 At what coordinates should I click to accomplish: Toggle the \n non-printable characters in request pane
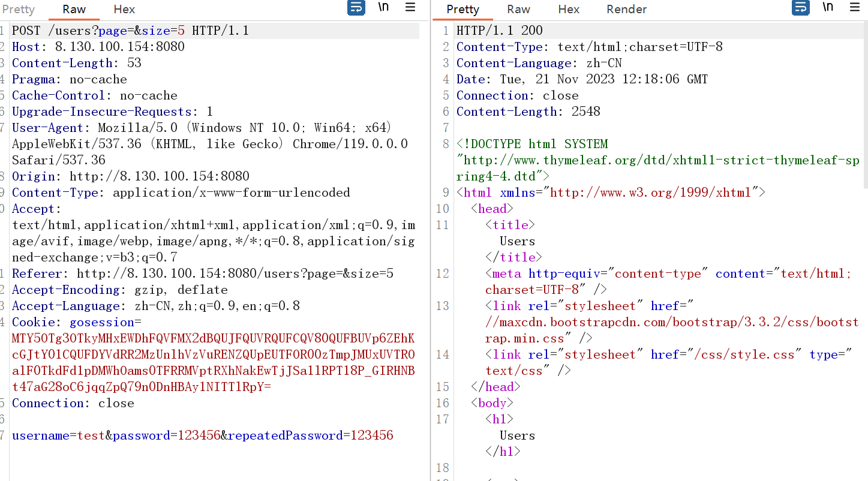tap(383, 7)
